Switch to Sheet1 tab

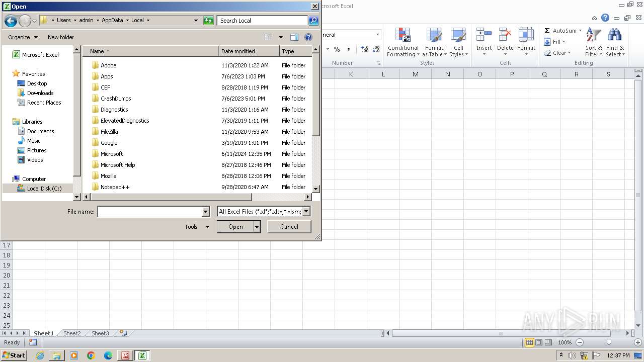43,333
